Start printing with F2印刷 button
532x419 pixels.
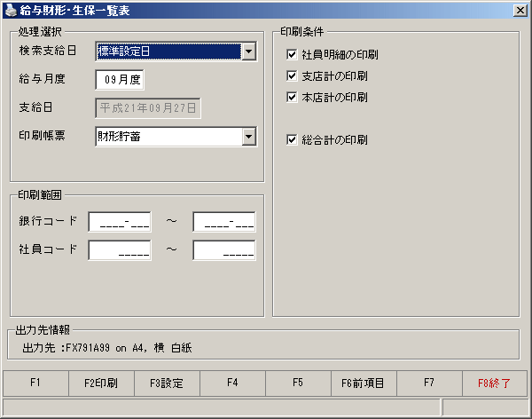point(101,383)
